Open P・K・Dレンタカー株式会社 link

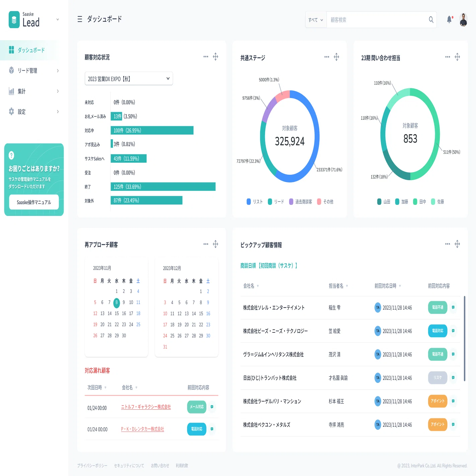point(143,429)
